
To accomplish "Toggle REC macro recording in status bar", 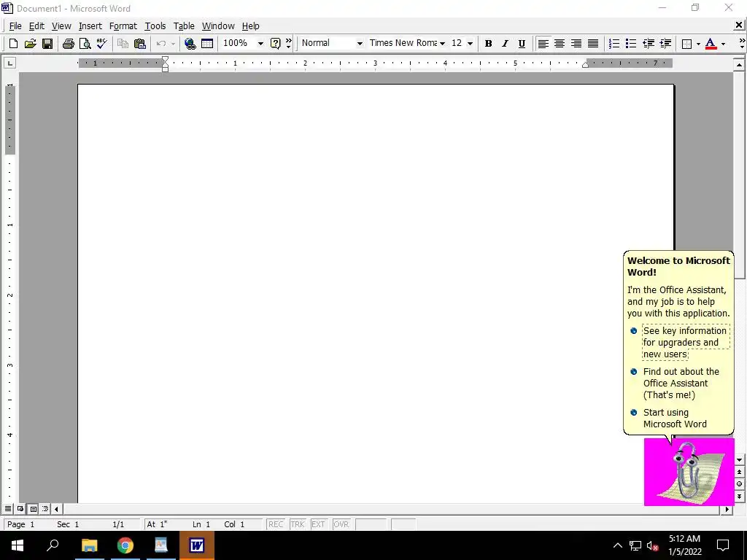I will [276, 524].
